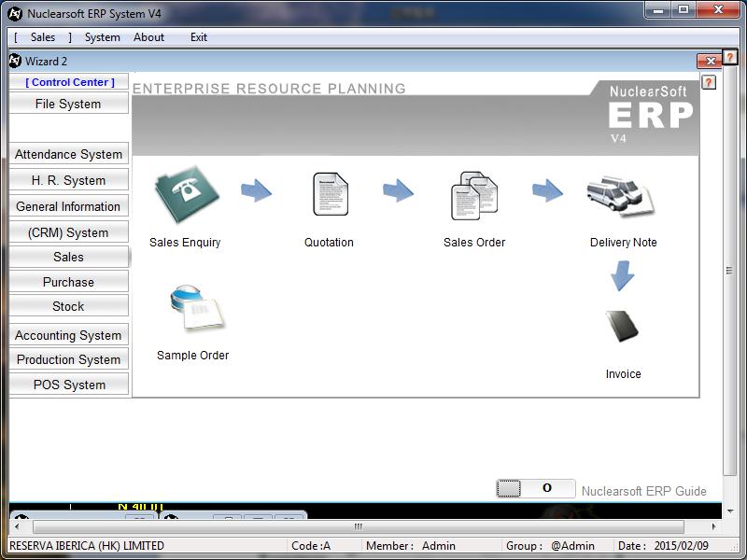The image size is (747, 560).
Task: Click the Sample Order label text
Action: pyautogui.click(x=193, y=356)
